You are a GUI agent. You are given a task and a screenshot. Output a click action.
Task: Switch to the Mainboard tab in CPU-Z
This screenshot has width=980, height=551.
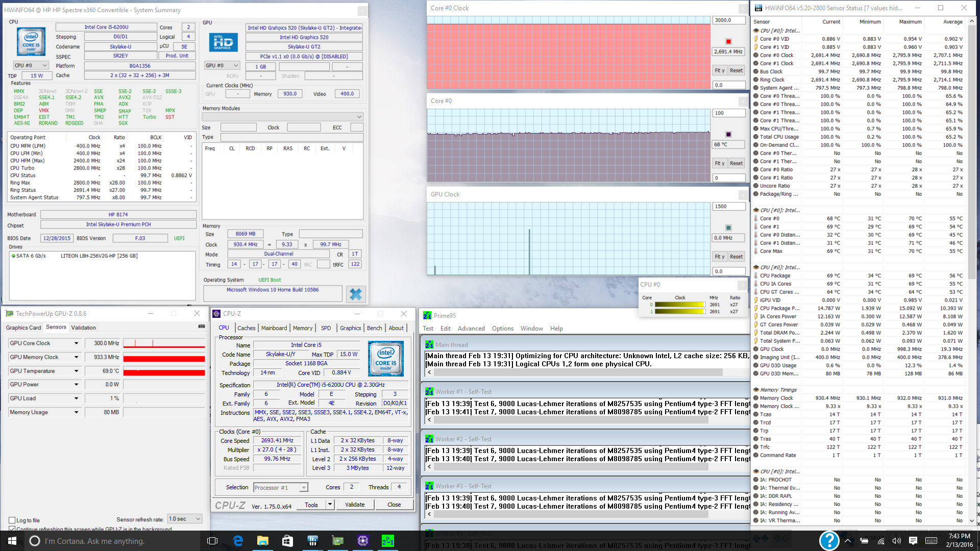(274, 328)
